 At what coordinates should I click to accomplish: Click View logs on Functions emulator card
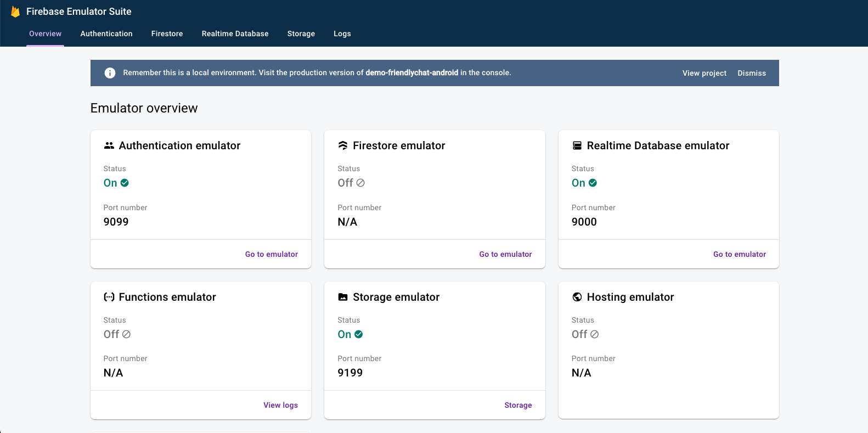click(x=280, y=405)
